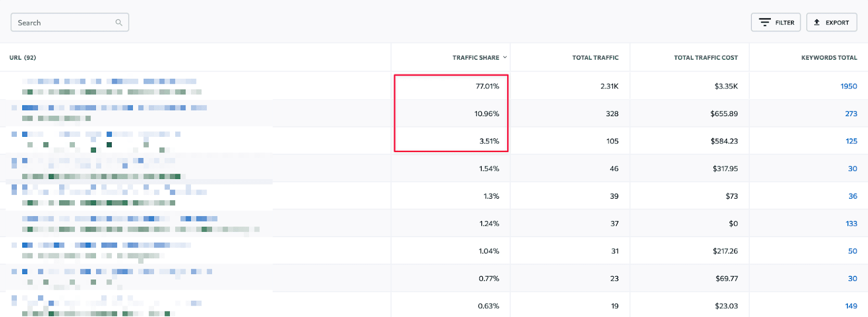Screen dimensions: 868x317
Task: Click the magnifier icon in the search box
Action: (119, 23)
